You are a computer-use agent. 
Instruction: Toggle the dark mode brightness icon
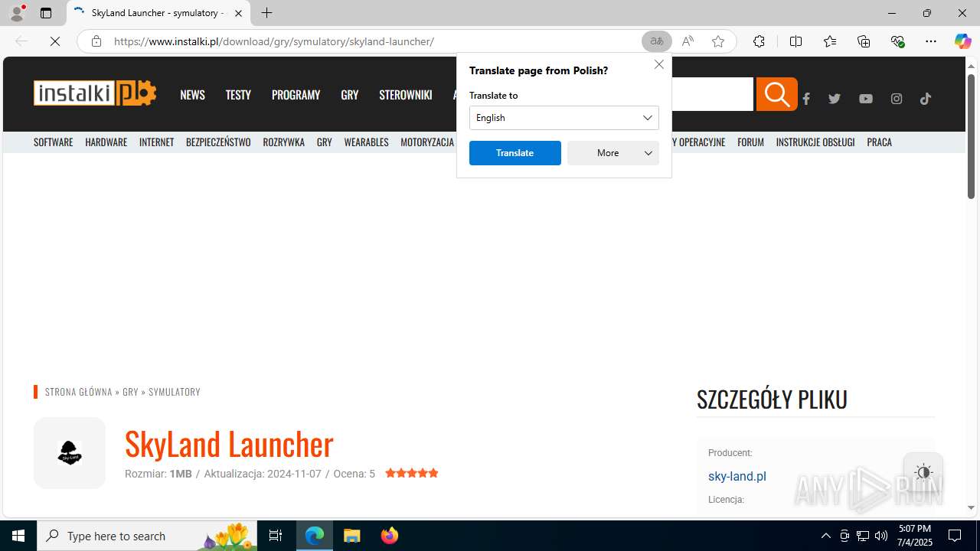coord(923,472)
